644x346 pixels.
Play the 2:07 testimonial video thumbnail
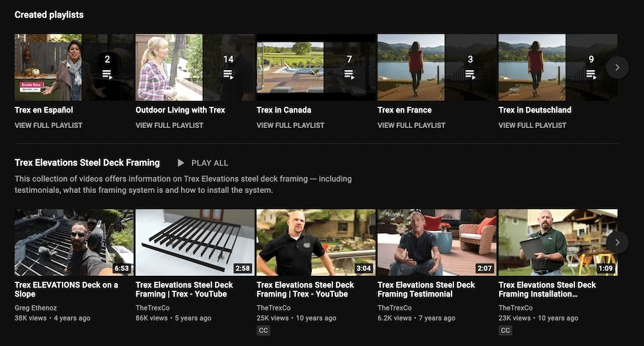click(437, 242)
